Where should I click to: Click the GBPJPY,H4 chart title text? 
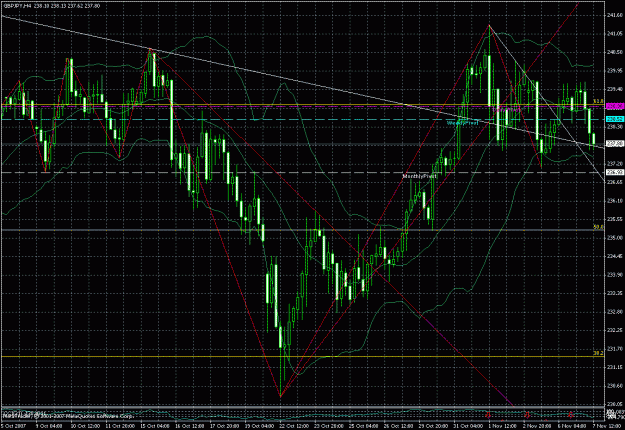click(x=17, y=6)
